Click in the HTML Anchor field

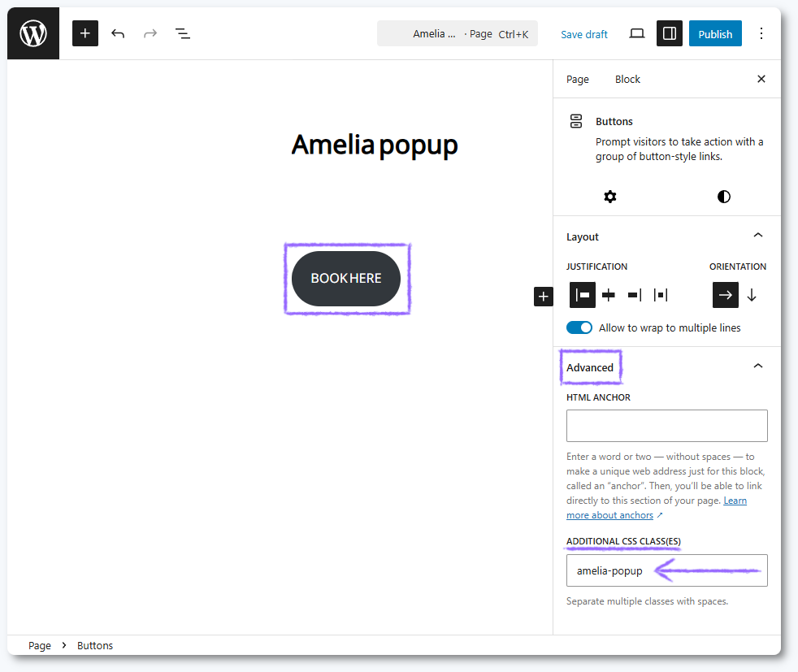click(x=666, y=426)
